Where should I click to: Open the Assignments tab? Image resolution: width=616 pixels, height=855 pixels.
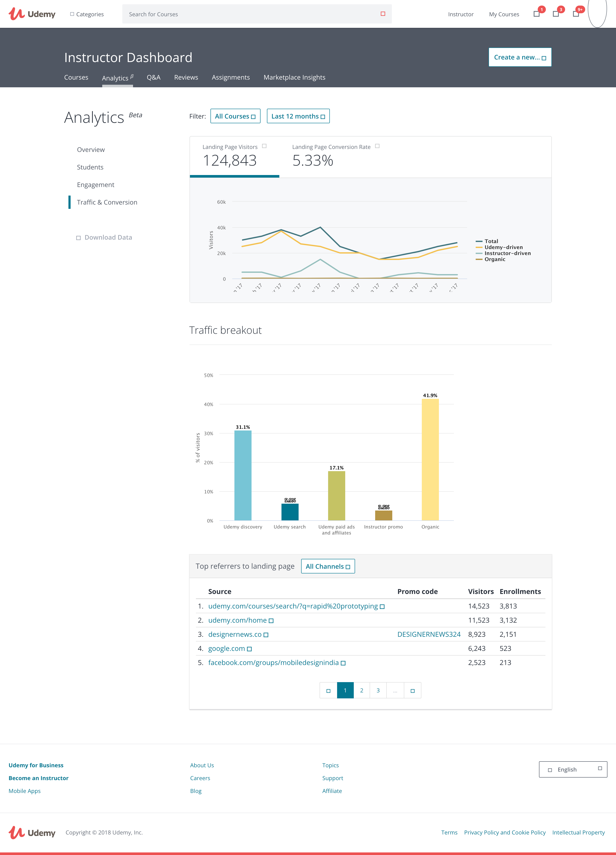click(x=231, y=77)
